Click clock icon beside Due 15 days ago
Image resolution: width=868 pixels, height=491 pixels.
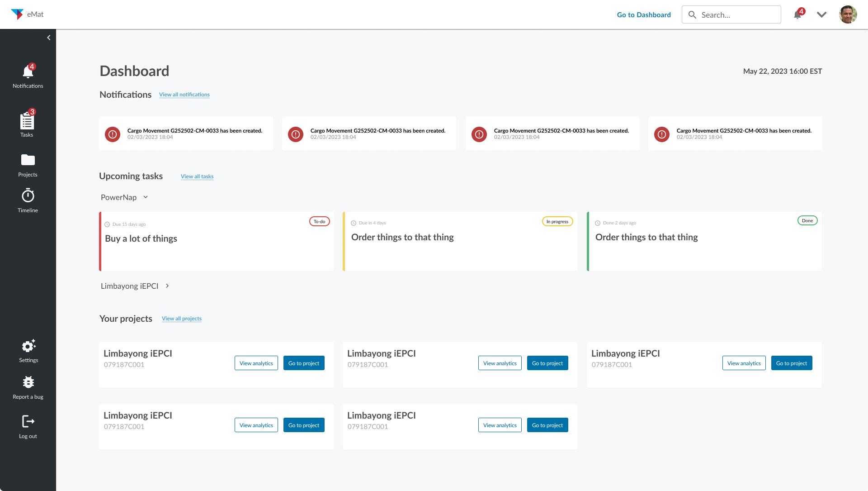(107, 224)
